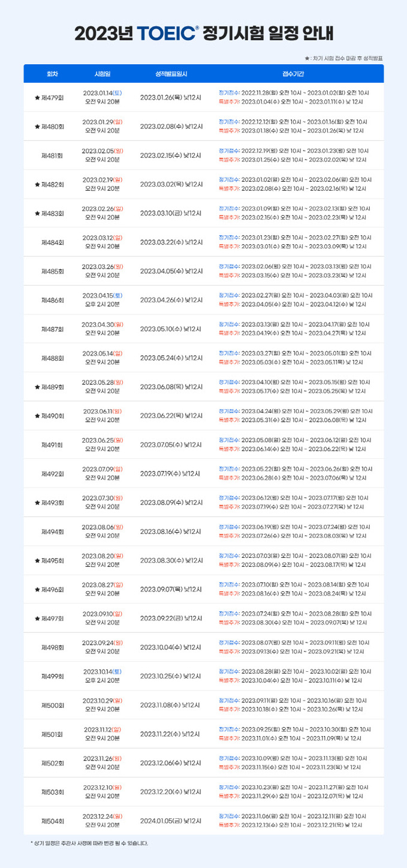The height and width of the screenshot is (868, 407).
Task: Click the legend star above the table
Action: pos(307,58)
